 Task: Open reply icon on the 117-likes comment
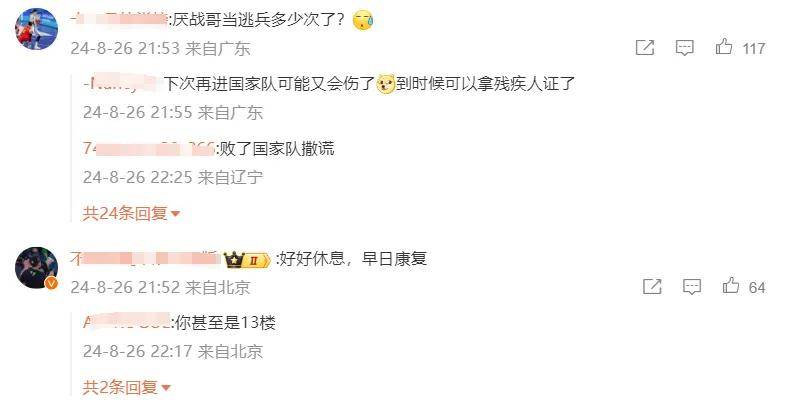point(684,48)
